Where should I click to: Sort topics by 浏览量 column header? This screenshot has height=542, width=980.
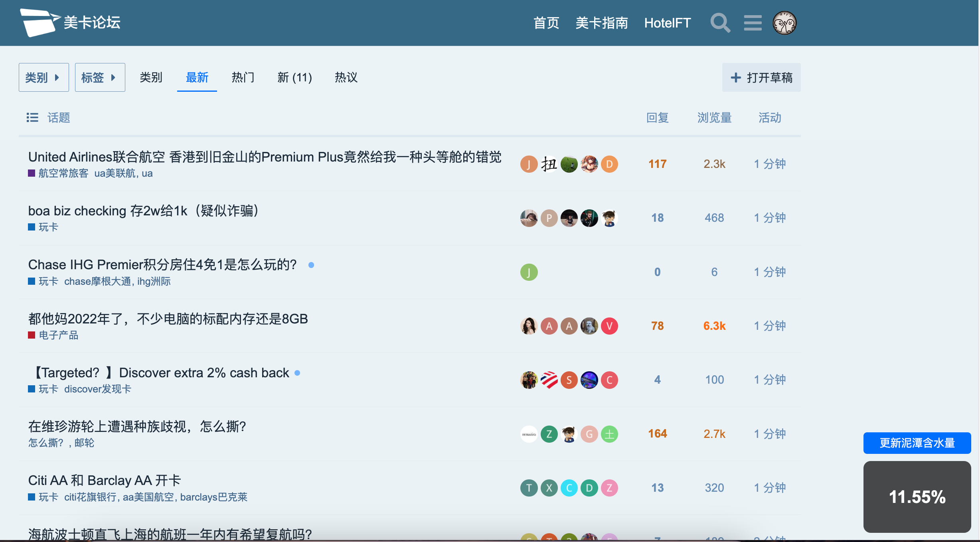tap(714, 118)
